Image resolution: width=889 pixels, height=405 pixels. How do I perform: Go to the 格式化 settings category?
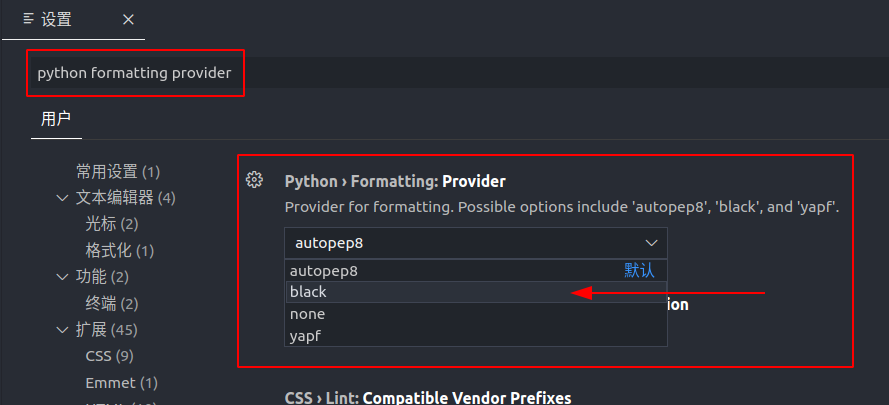coord(119,250)
